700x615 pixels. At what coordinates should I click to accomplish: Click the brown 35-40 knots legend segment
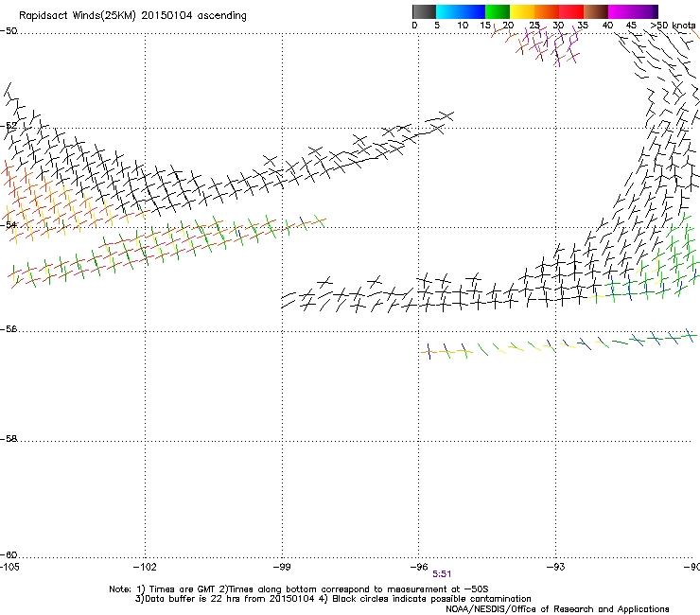(596, 11)
